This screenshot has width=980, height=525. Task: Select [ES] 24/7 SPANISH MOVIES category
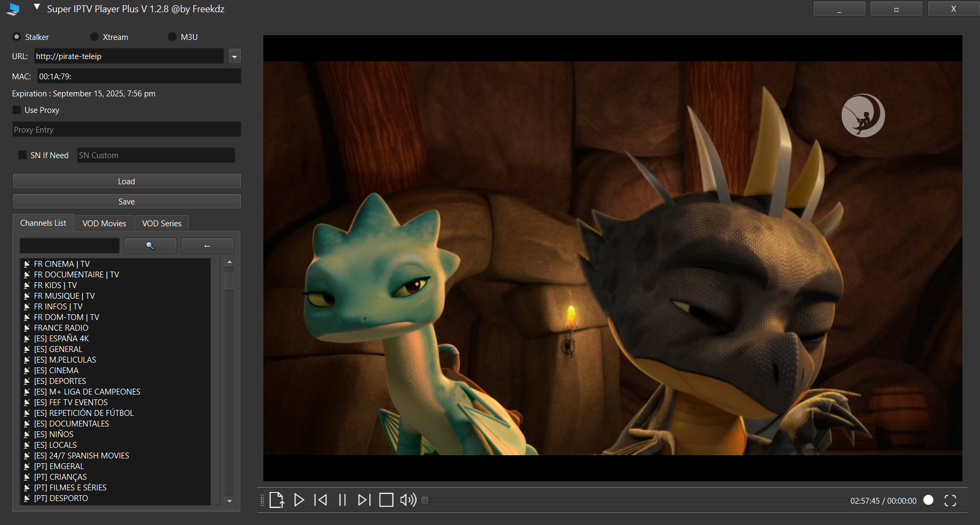click(82, 456)
